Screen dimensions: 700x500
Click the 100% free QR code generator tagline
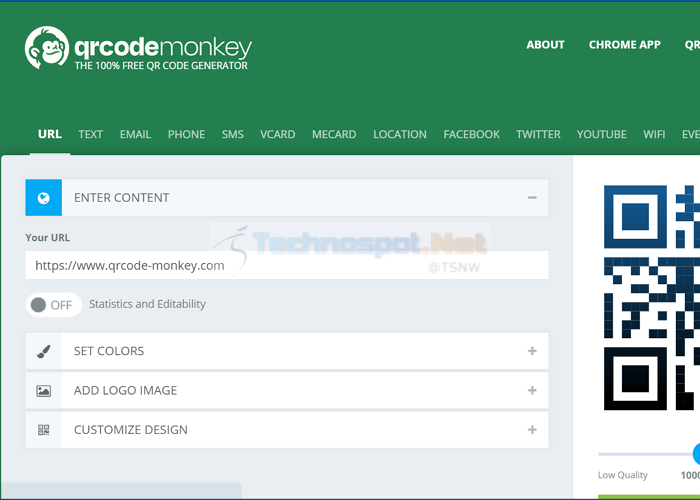pyautogui.click(x=161, y=66)
